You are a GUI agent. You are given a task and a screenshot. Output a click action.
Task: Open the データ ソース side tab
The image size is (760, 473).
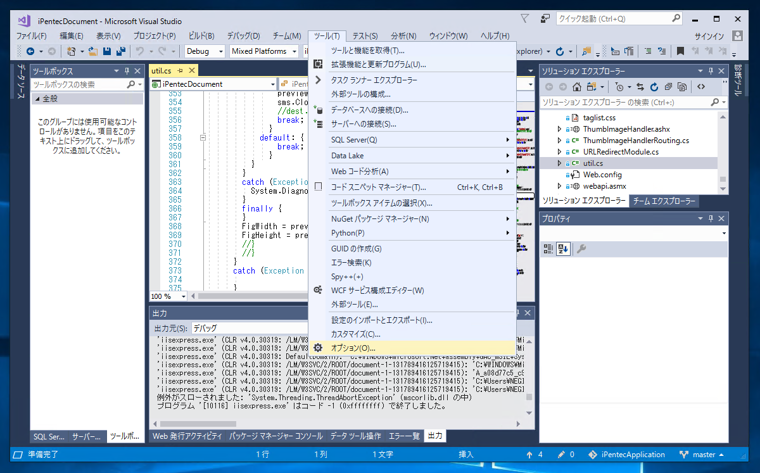tap(20, 81)
